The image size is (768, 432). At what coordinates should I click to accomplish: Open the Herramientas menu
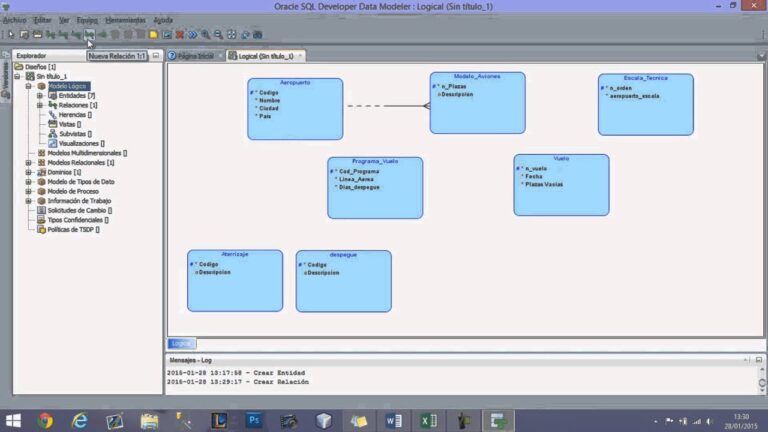tap(125, 20)
